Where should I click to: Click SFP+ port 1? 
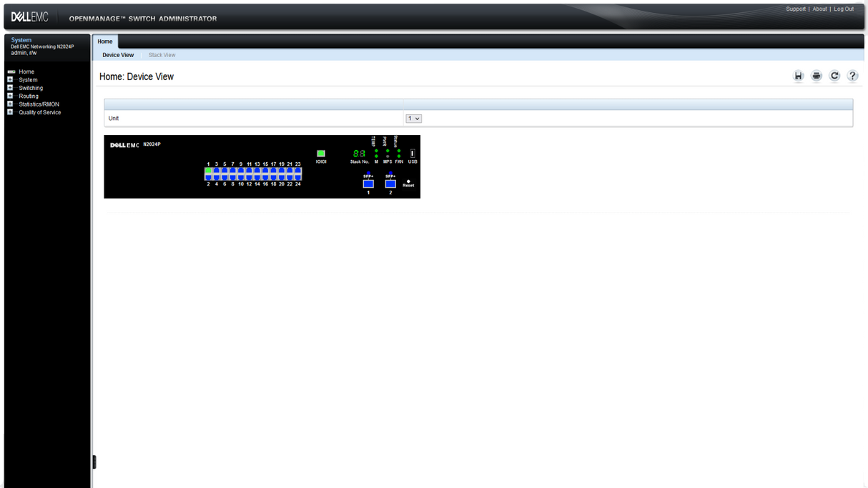(368, 184)
